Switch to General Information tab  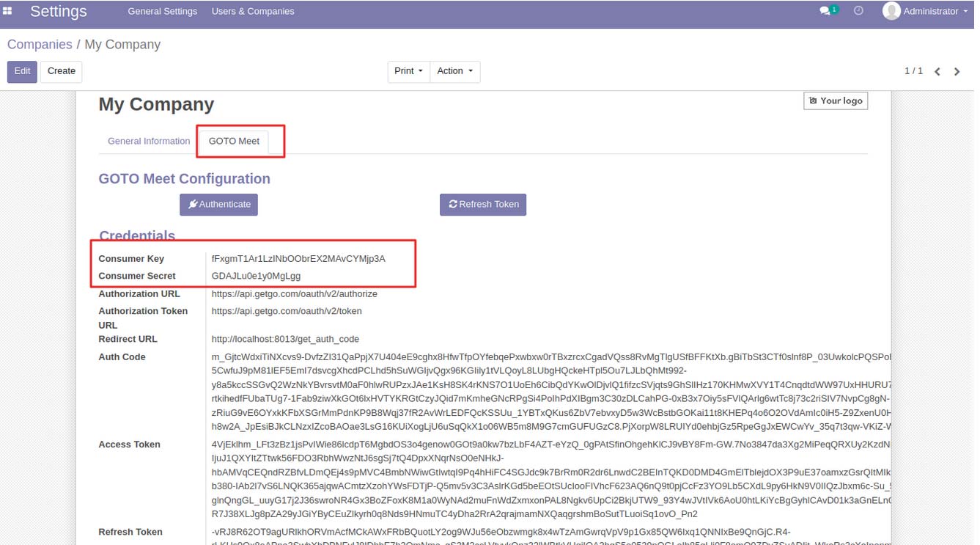pyautogui.click(x=149, y=141)
